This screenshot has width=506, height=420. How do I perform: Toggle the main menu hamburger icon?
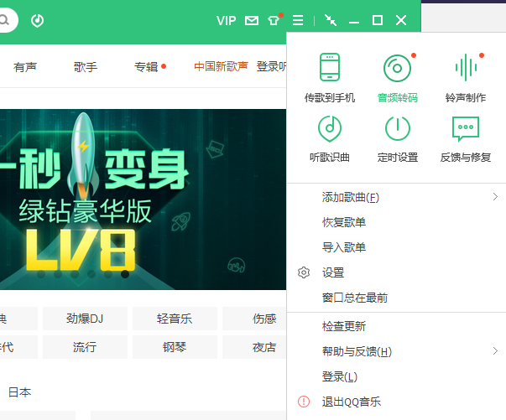click(298, 20)
